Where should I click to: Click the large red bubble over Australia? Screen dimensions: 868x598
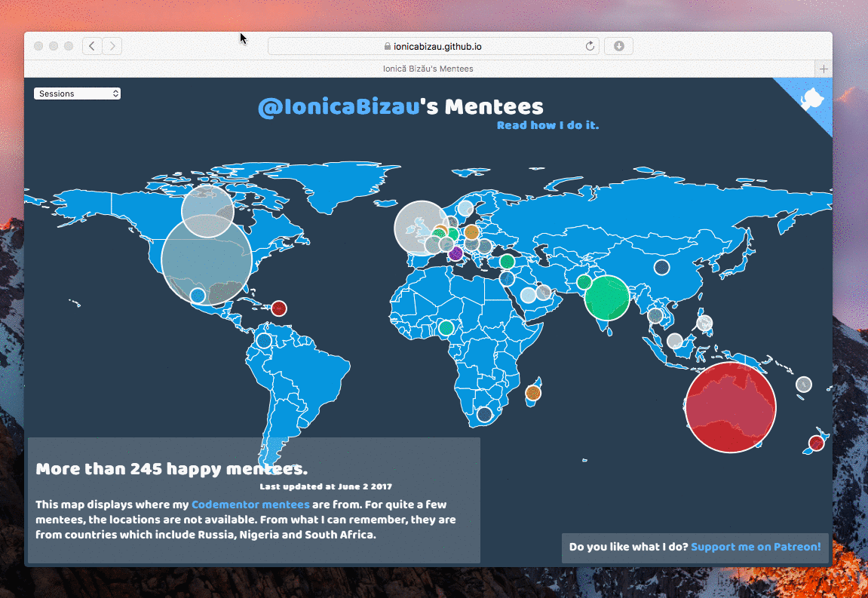click(x=730, y=407)
